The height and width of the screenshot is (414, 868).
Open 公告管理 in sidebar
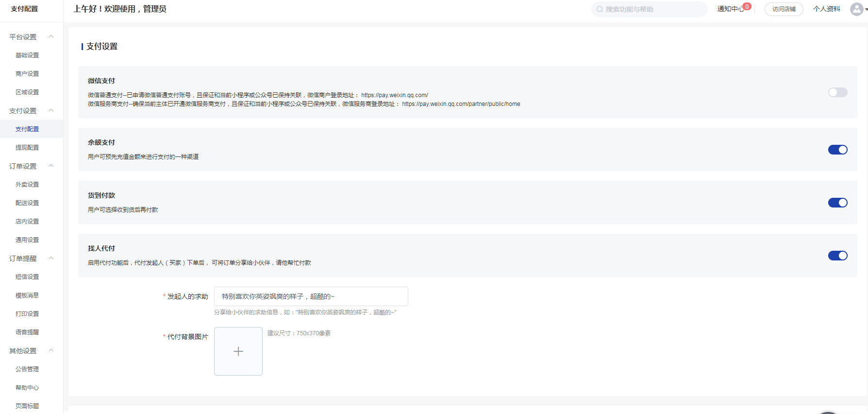27,369
